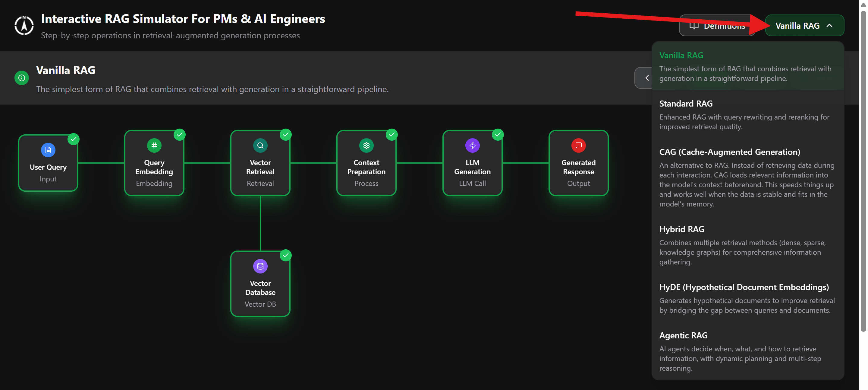
Task: Click the red chat icon on Generated Response
Action: click(578, 145)
